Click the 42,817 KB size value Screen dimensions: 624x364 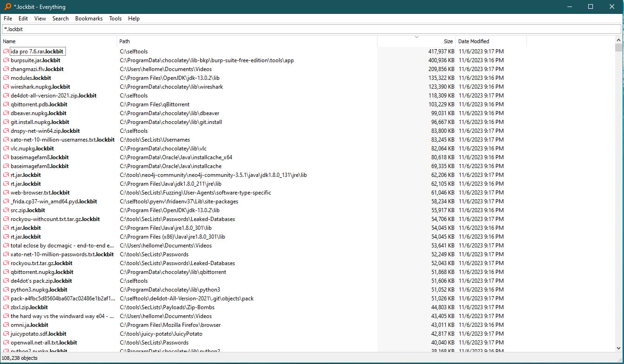[442, 334]
